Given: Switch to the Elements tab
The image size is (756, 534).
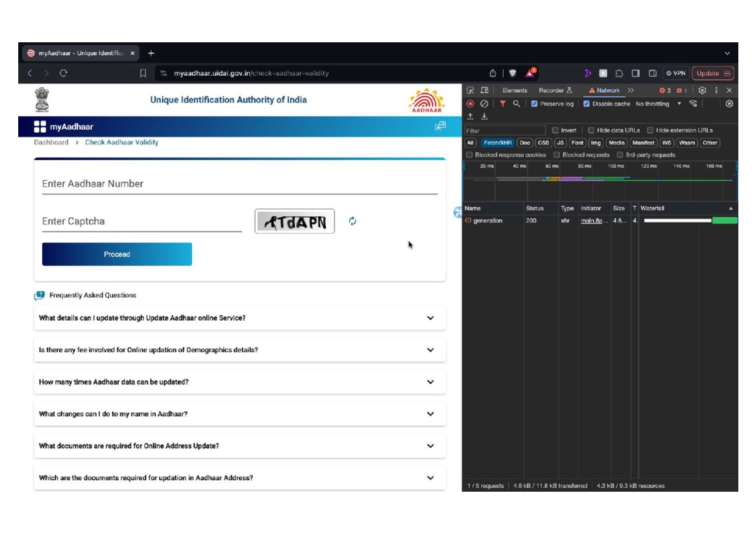Looking at the screenshot, I should tap(514, 90).
